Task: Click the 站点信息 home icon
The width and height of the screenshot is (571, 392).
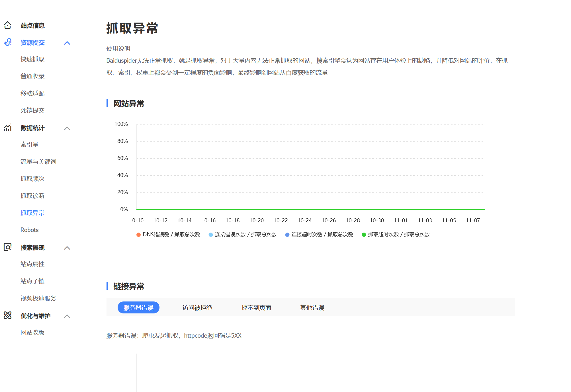Action: click(x=8, y=25)
